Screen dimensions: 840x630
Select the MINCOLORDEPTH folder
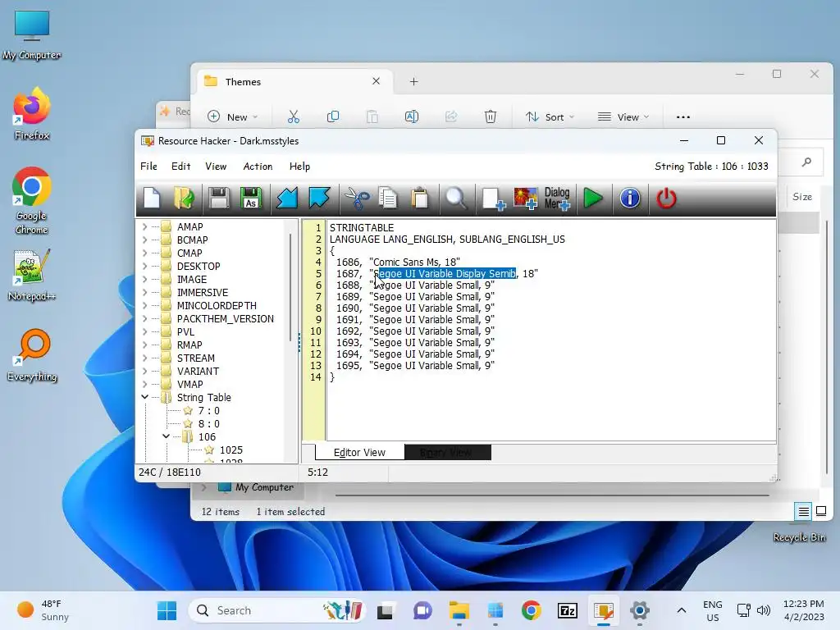pyautogui.click(x=217, y=305)
